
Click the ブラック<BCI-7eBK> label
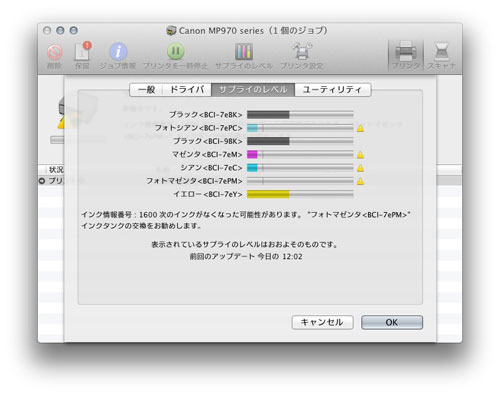click(206, 115)
